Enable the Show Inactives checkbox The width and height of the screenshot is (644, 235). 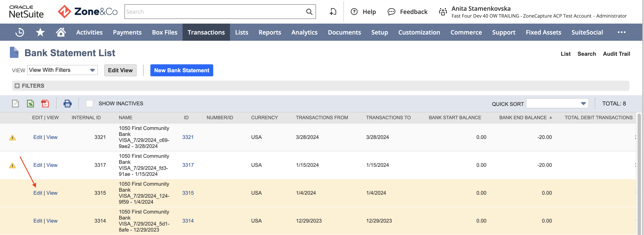point(89,104)
